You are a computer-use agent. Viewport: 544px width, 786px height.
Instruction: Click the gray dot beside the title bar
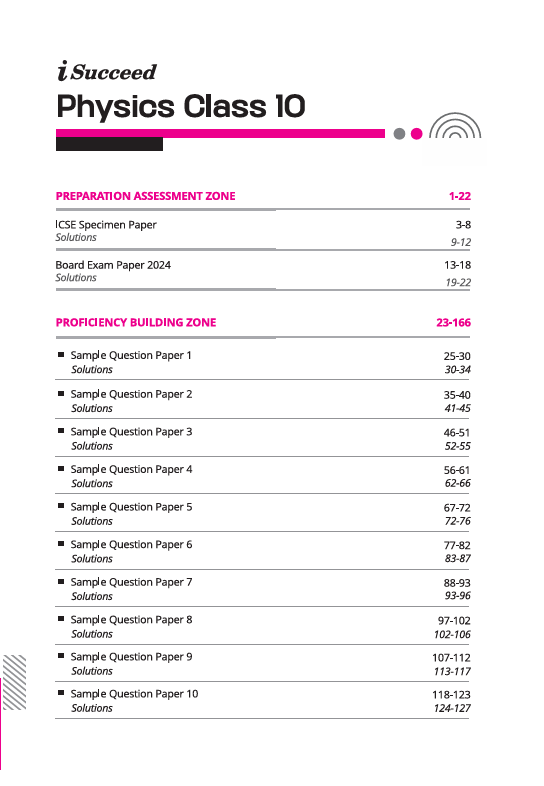point(400,134)
